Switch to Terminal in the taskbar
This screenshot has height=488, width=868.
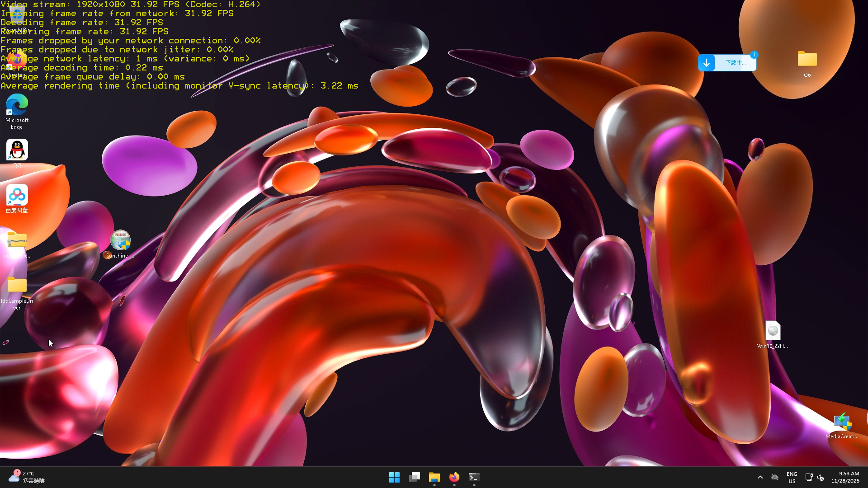coord(474,477)
